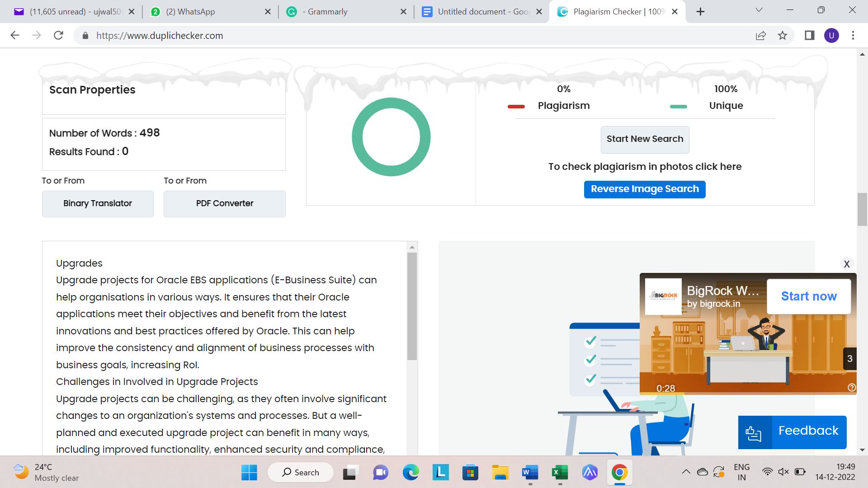Expand hidden system tray icons chevron
The height and width of the screenshot is (488, 868).
pyautogui.click(x=686, y=472)
